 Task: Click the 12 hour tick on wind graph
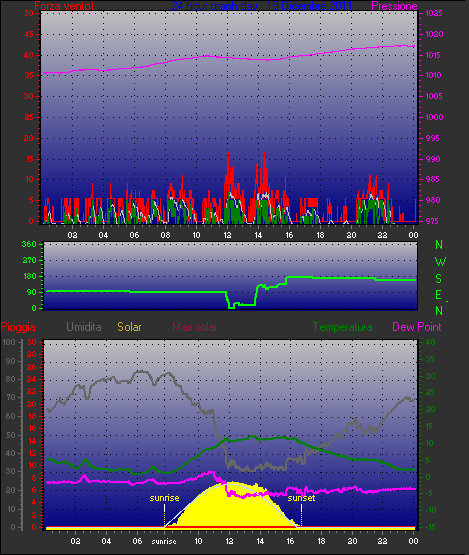coord(227,235)
